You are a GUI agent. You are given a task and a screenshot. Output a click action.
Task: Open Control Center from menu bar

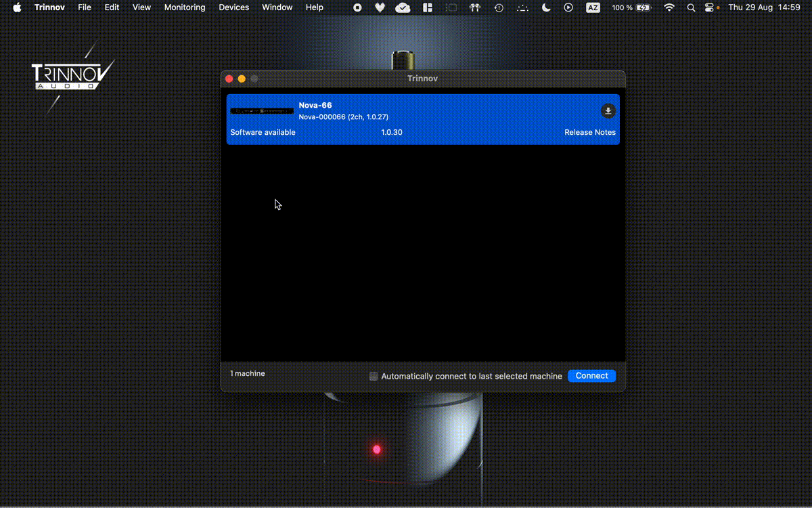click(x=709, y=7)
